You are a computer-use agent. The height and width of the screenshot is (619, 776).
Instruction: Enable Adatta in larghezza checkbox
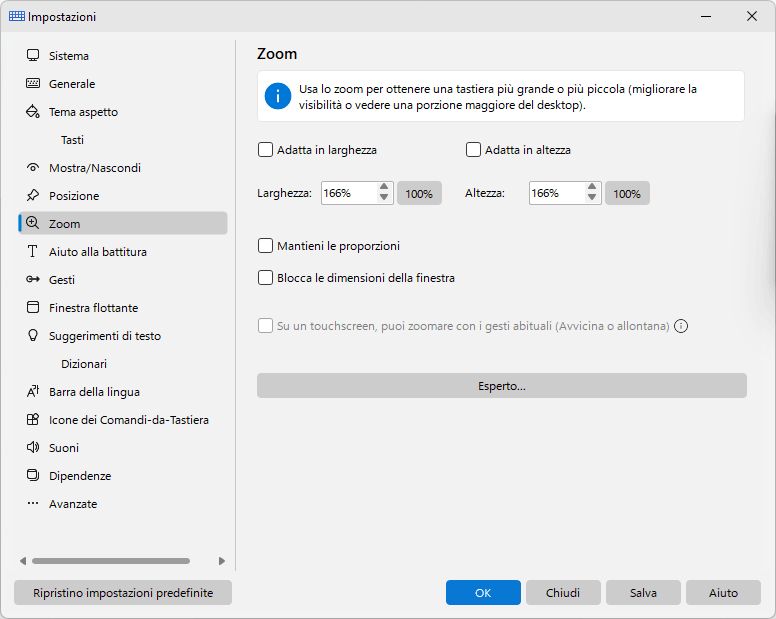point(265,150)
